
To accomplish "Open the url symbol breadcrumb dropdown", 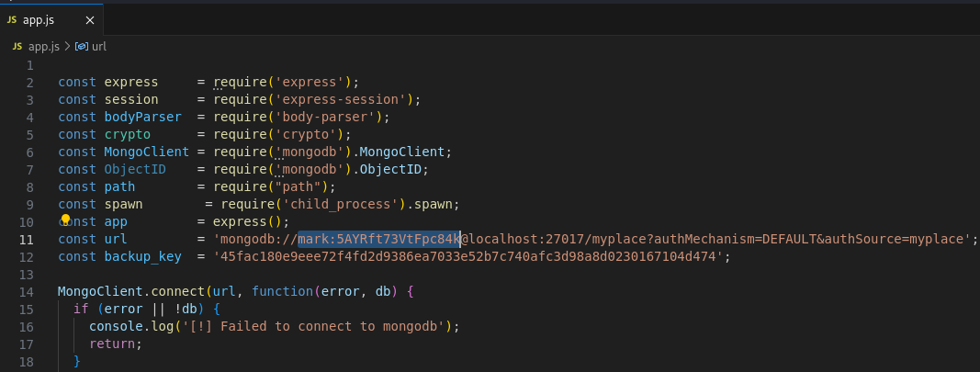I will pos(99,45).
